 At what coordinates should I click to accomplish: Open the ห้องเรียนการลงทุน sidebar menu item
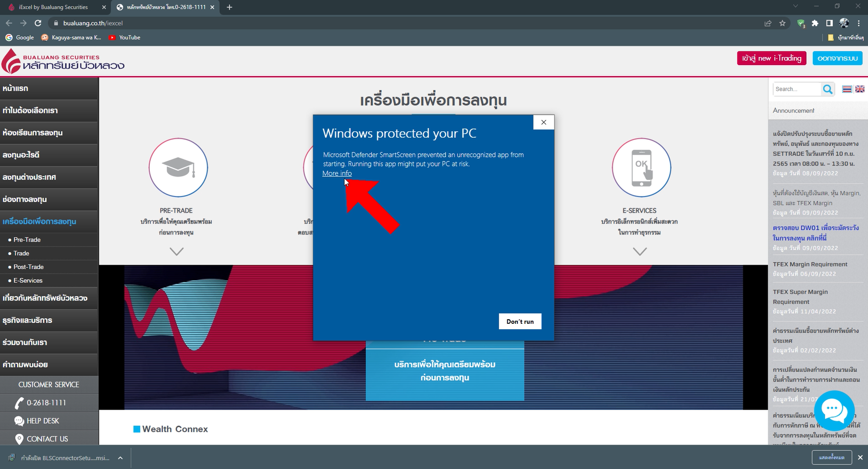(49, 133)
